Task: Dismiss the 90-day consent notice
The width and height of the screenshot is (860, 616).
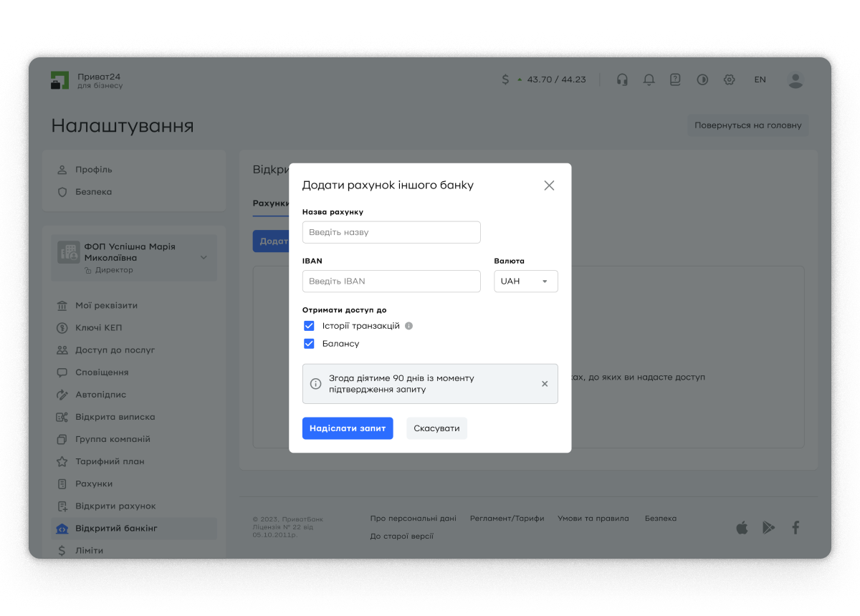Action: click(545, 384)
